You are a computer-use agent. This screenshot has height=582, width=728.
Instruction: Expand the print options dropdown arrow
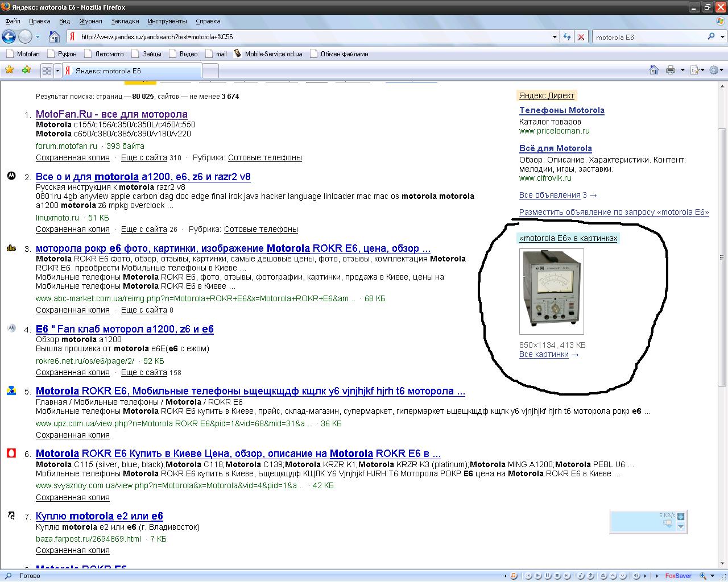pos(682,70)
